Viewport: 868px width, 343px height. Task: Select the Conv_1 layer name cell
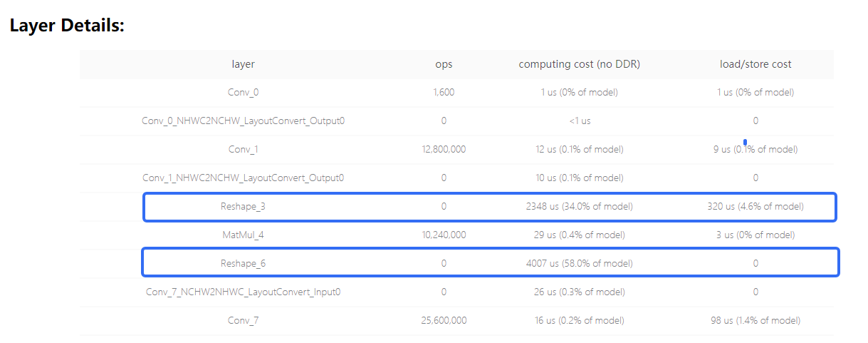[x=243, y=149]
